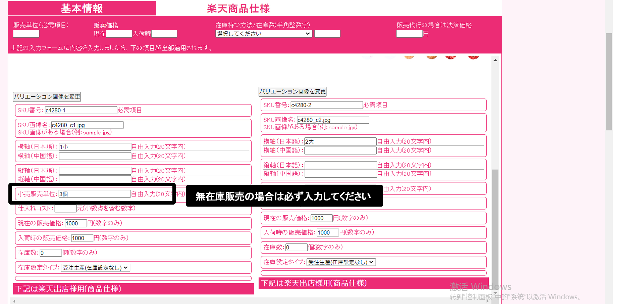Click left 仕入れコスト input field

(65, 209)
